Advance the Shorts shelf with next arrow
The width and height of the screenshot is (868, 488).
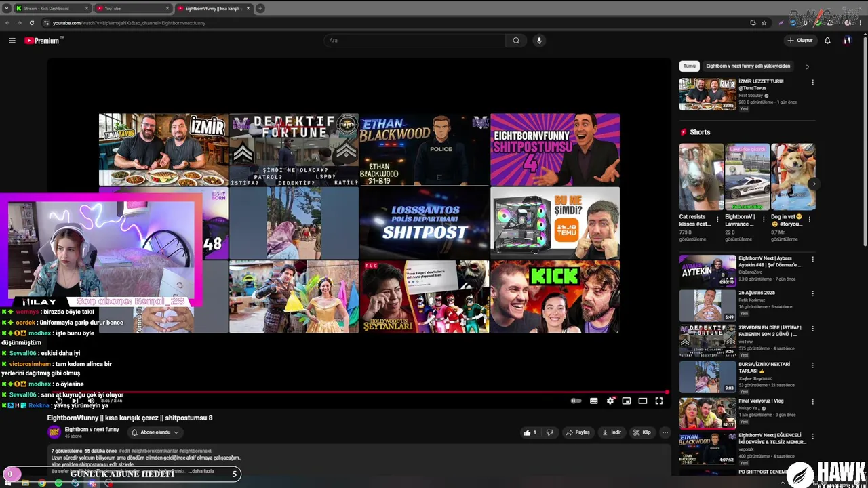point(814,184)
